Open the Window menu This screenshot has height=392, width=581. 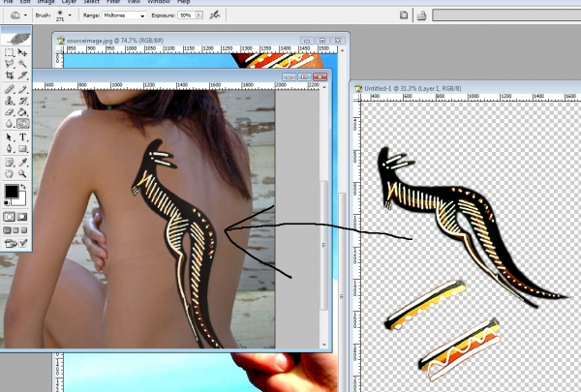click(159, 2)
